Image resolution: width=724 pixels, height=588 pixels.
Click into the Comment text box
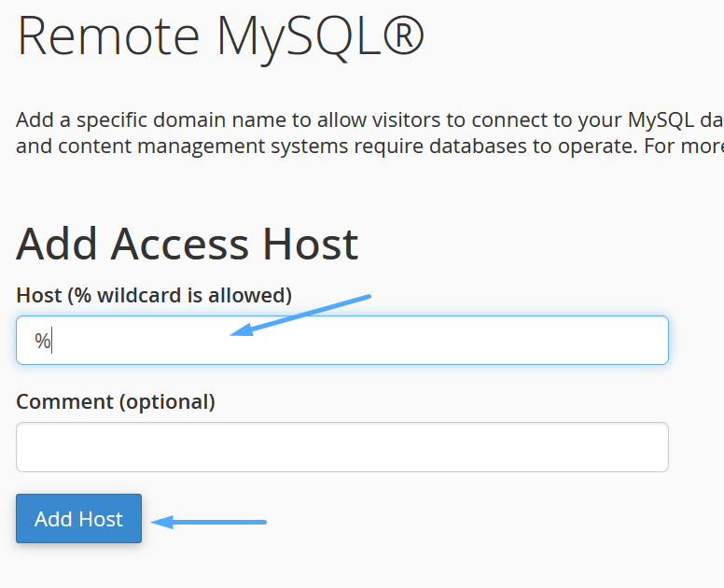click(x=341, y=447)
